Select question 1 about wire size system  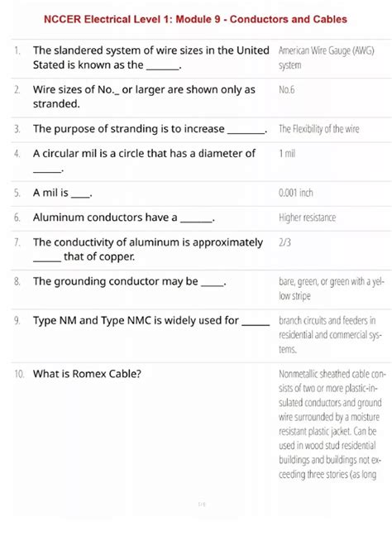(x=151, y=58)
